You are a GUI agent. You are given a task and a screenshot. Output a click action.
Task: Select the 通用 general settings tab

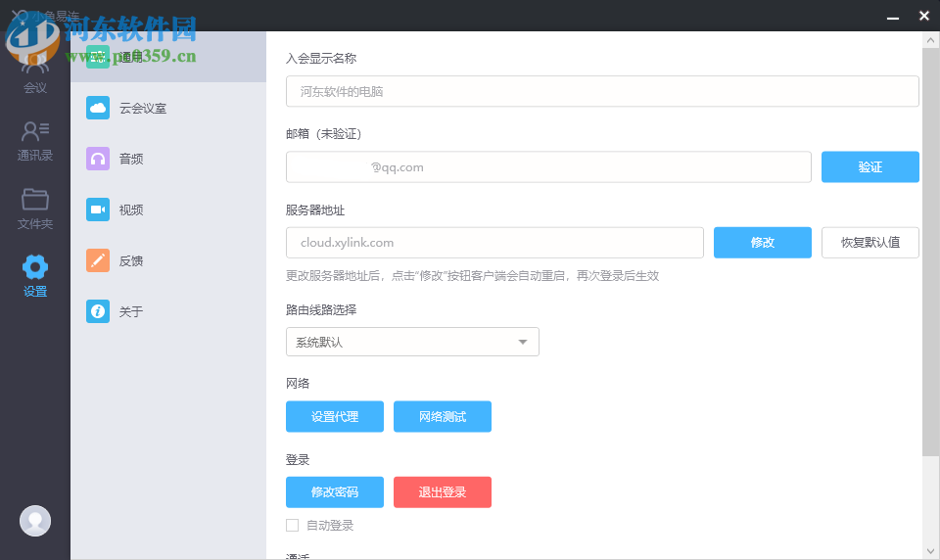168,57
